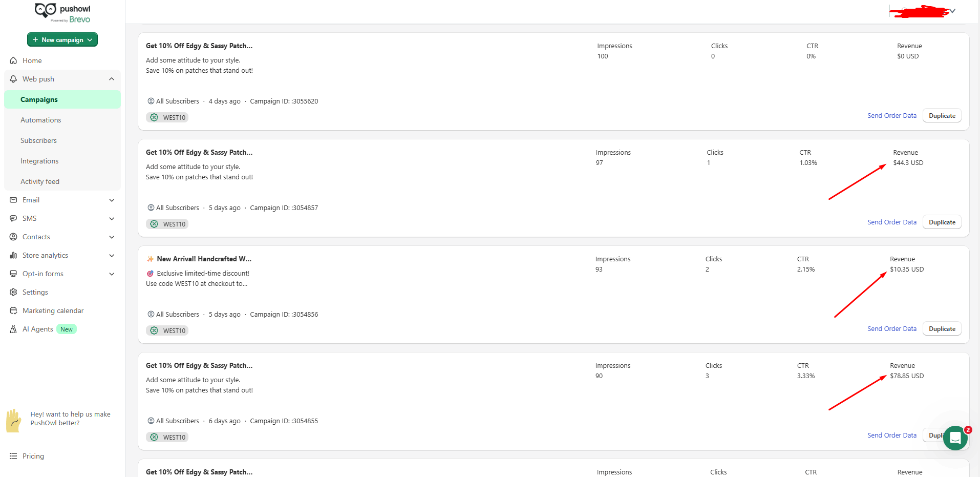This screenshot has height=477, width=980.
Task: Click the WEST10 tag on campaign 3054856
Action: pos(167,330)
